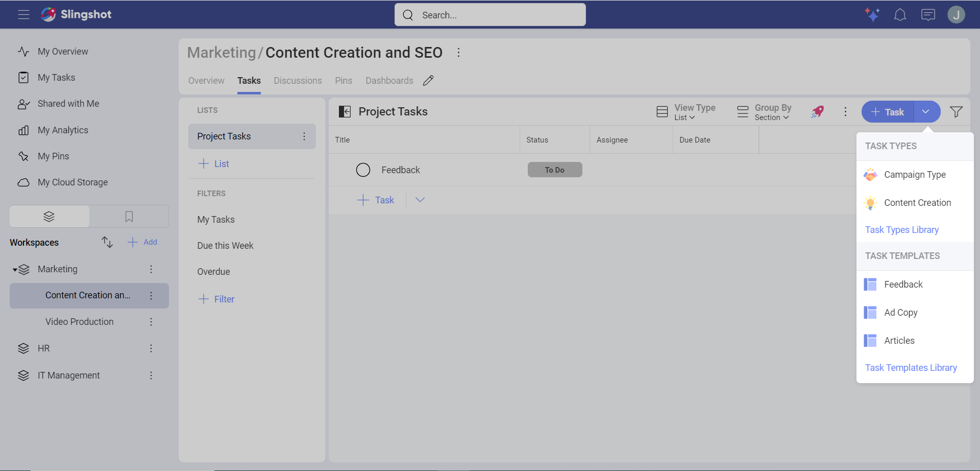The image size is (980, 471).
Task: Open My Analytics
Action: [x=63, y=130]
